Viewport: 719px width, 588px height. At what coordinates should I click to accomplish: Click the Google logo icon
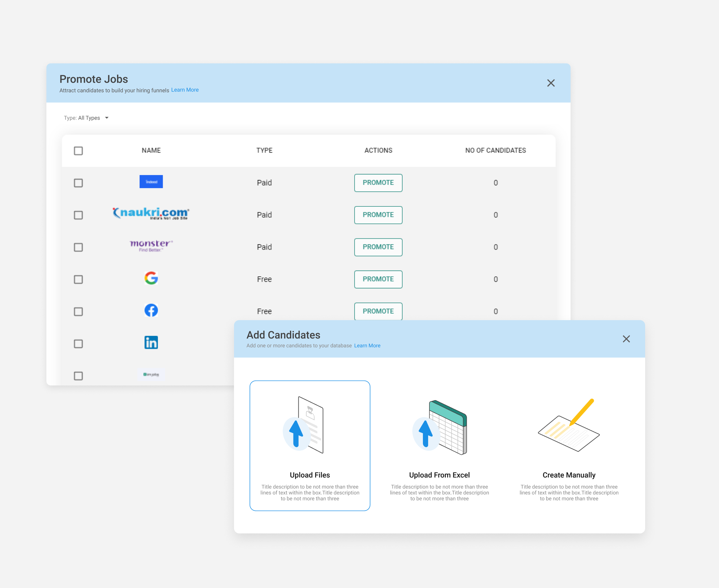pyautogui.click(x=151, y=278)
